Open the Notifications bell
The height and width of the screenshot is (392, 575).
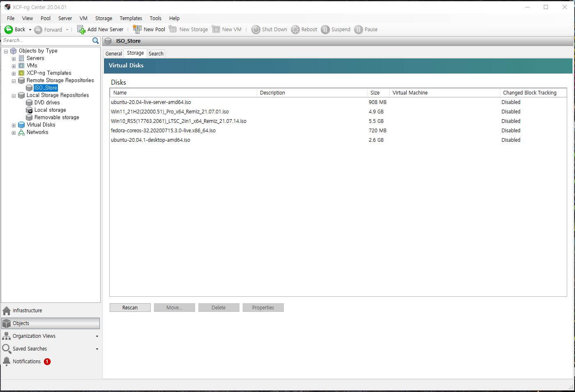pos(7,362)
